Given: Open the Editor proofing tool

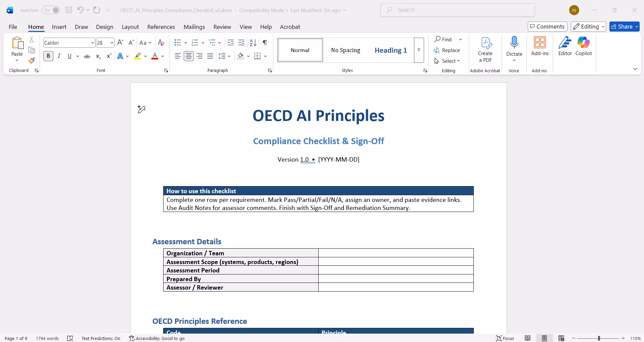Looking at the screenshot, I should (565, 46).
